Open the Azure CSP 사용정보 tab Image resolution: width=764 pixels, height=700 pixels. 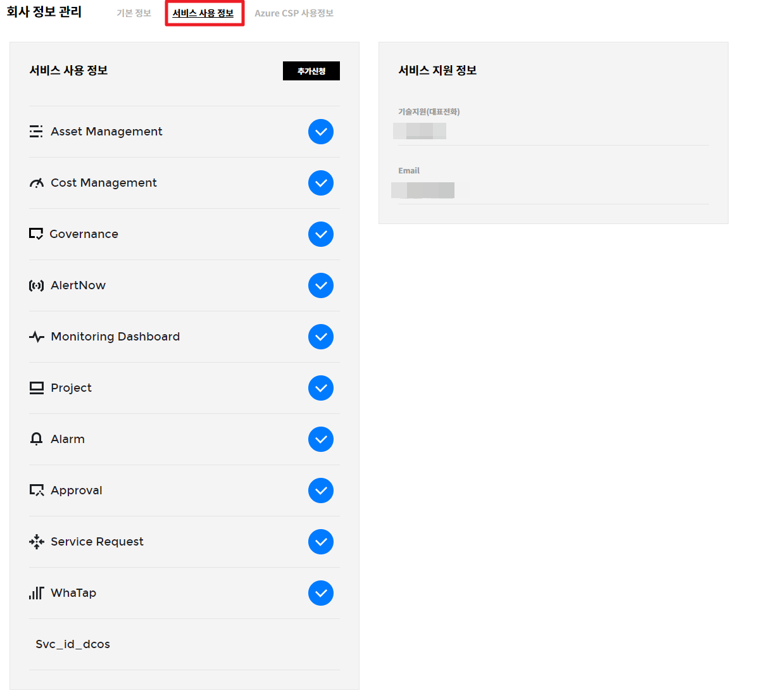pos(294,13)
